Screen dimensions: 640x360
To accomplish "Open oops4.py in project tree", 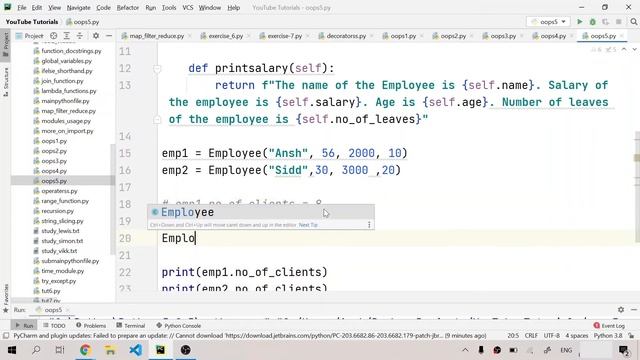I will pyautogui.click(x=54, y=171).
